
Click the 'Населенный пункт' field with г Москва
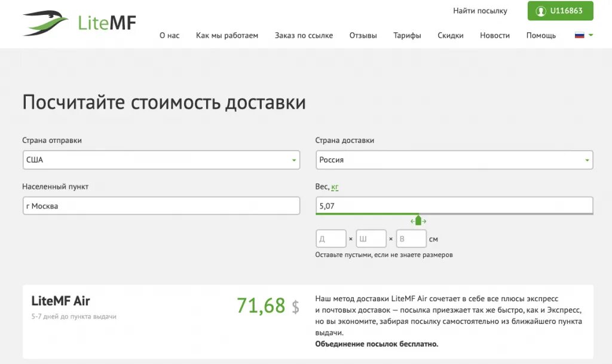pyautogui.click(x=161, y=206)
